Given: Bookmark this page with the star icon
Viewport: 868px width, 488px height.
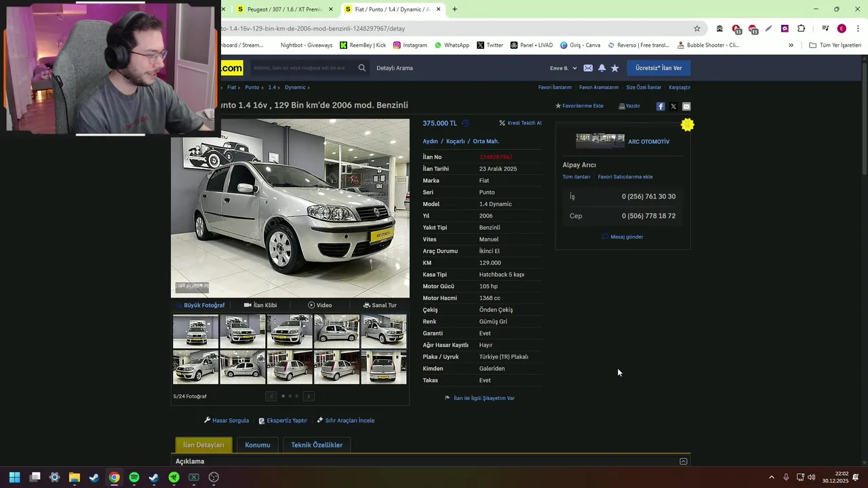Looking at the screenshot, I should click(696, 28).
